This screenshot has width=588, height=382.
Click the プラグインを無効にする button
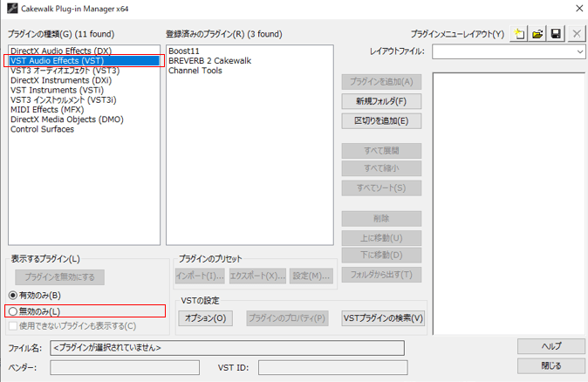coord(59,277)
